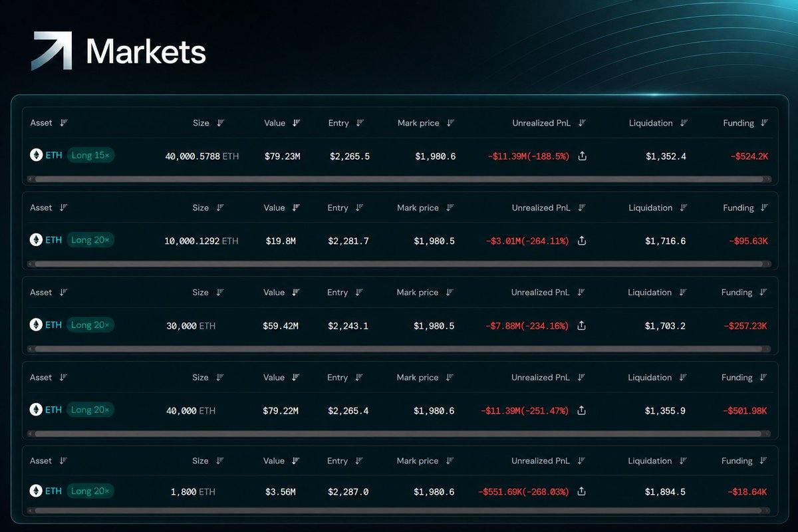Sort by Unrealized PnL in the -268.03% table
Image resolution: width=798 pixels, height=532 pixels.
[x=581, y=461]
